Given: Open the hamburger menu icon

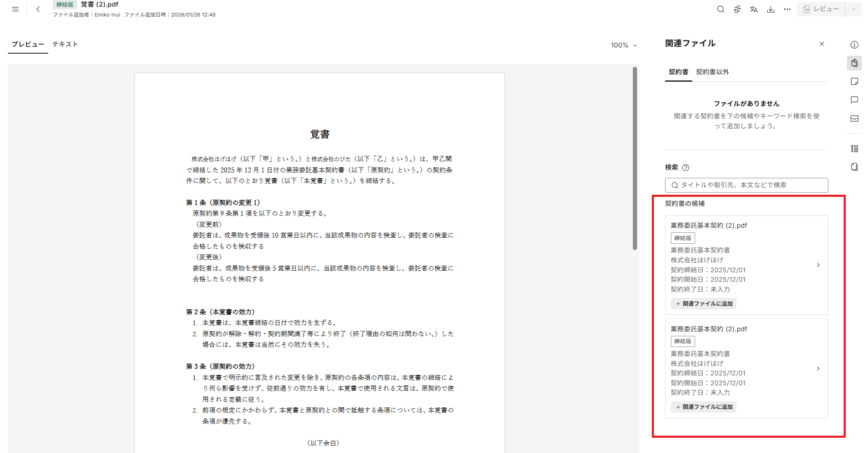Looking at the screenshot, I should 15,9.
